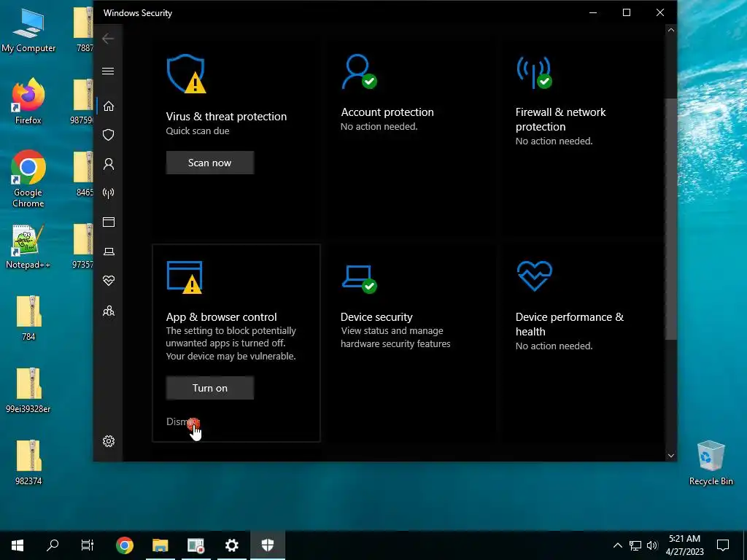Open Chrome from the taskbar
The width and height of the screenshot is (747, 560).
(124, 545)
